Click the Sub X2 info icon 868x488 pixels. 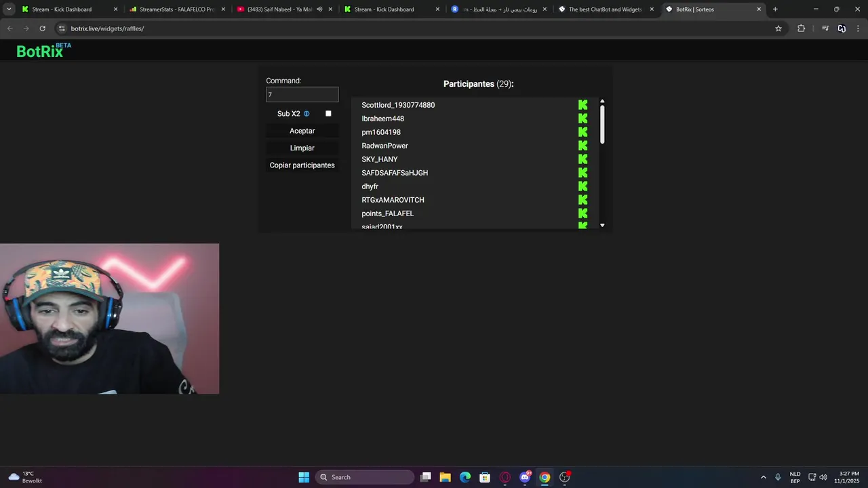(307, 114)
